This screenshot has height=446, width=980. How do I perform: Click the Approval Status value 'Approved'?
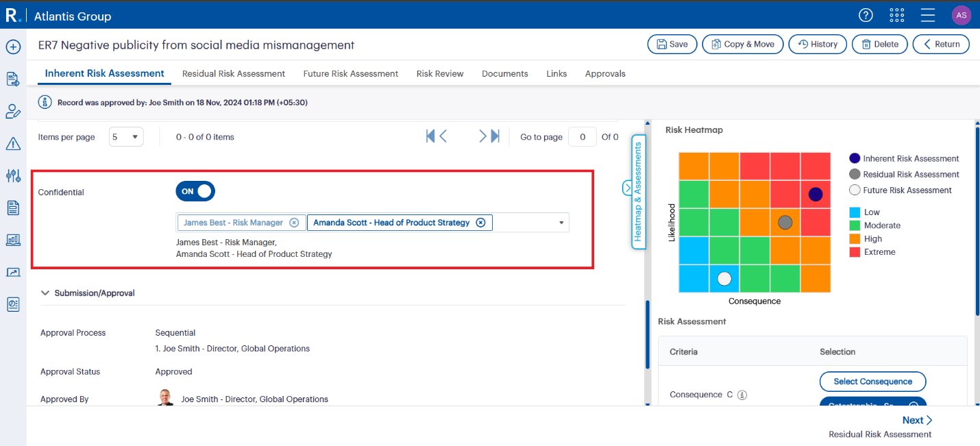click(x=174, y=372)
